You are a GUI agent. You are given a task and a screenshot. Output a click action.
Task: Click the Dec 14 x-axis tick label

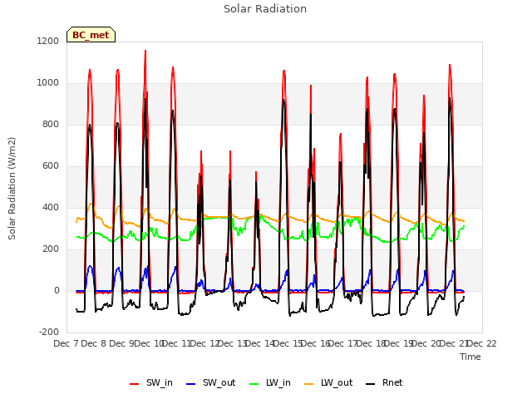coord(259,343)
